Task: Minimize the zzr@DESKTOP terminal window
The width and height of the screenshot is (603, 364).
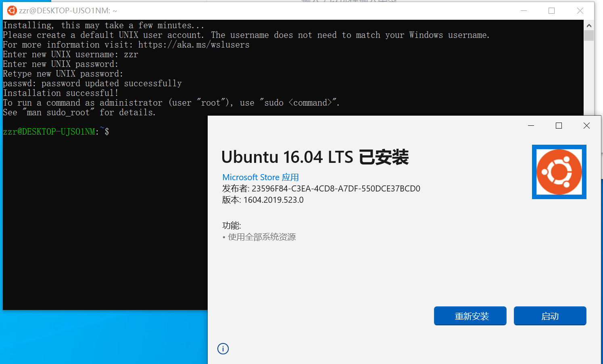Action: [x=524, y=11]
